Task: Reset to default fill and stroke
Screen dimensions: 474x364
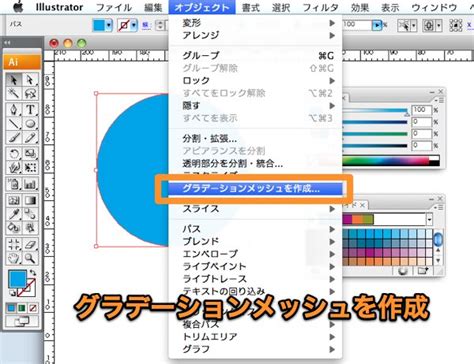Action: pos(12,293)
